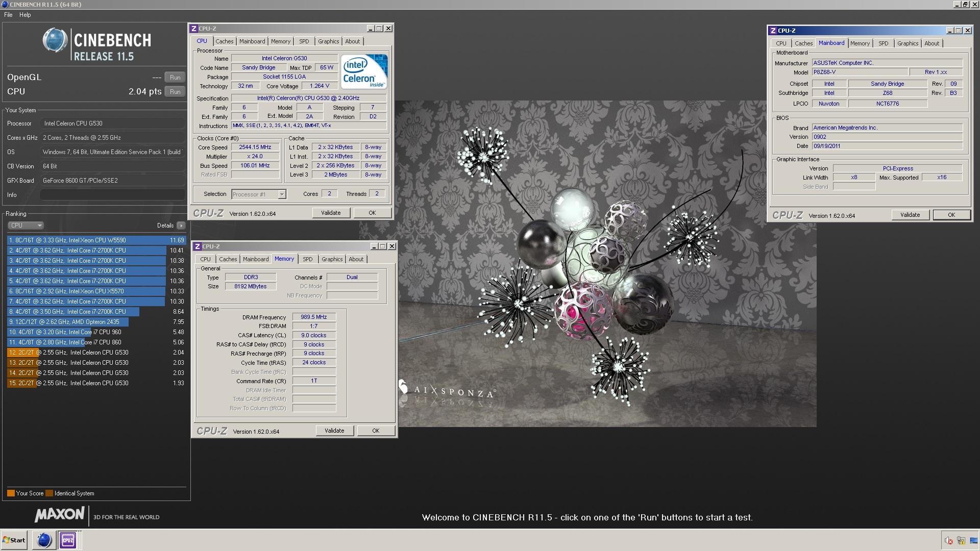Click OK in the Mainboard window
This screenshot has height=551, width=980.
(x=951, y=215)
